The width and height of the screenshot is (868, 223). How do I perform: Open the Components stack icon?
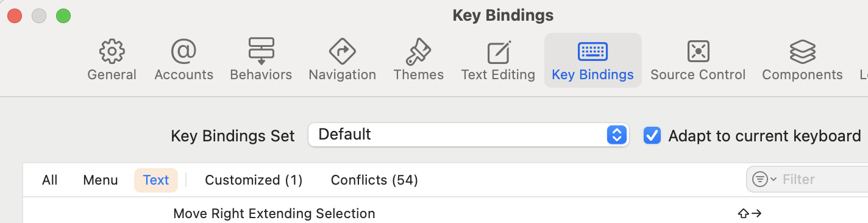coord(802,52)
